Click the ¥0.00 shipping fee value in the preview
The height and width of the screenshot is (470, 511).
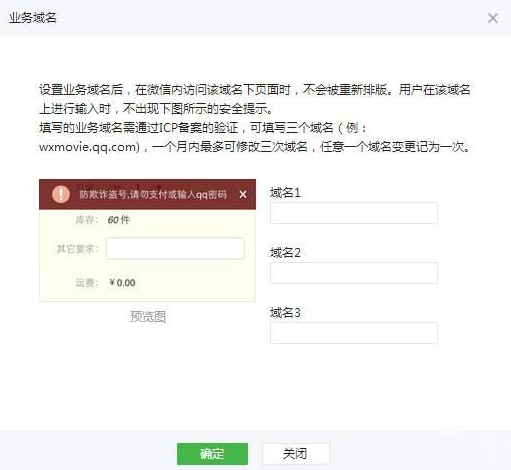coord(122,283)
